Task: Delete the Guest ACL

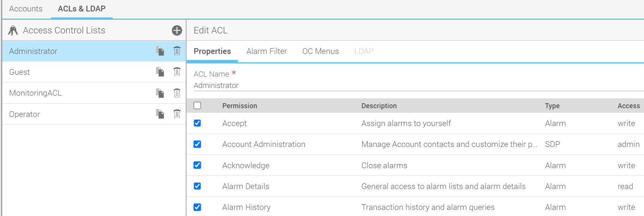Action: pos(177,72)
